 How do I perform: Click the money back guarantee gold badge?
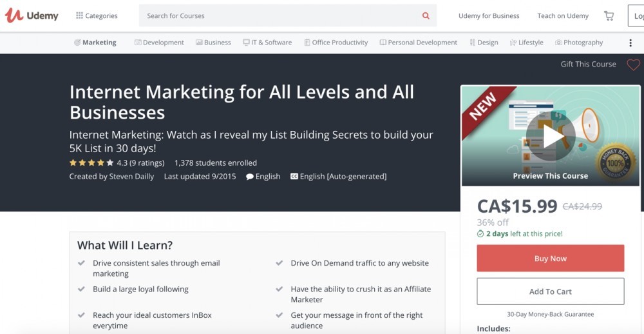tap(615, 162)
